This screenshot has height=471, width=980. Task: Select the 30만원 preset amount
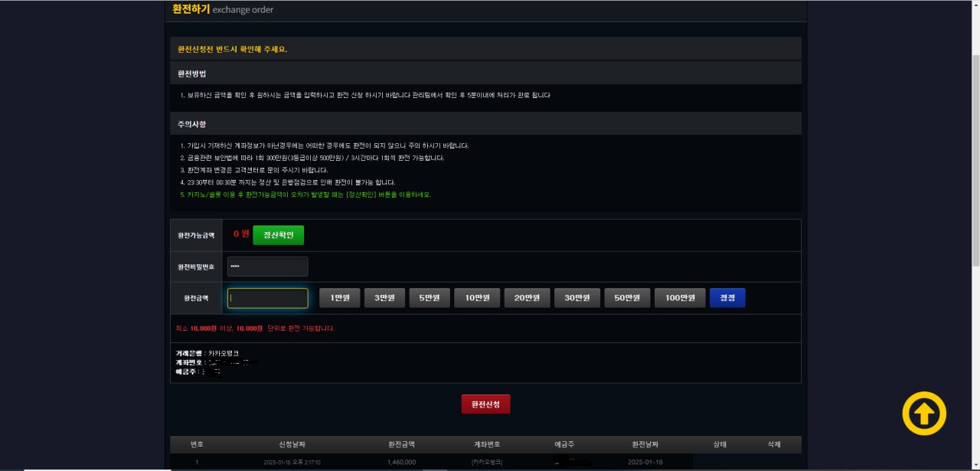[577, 298]
